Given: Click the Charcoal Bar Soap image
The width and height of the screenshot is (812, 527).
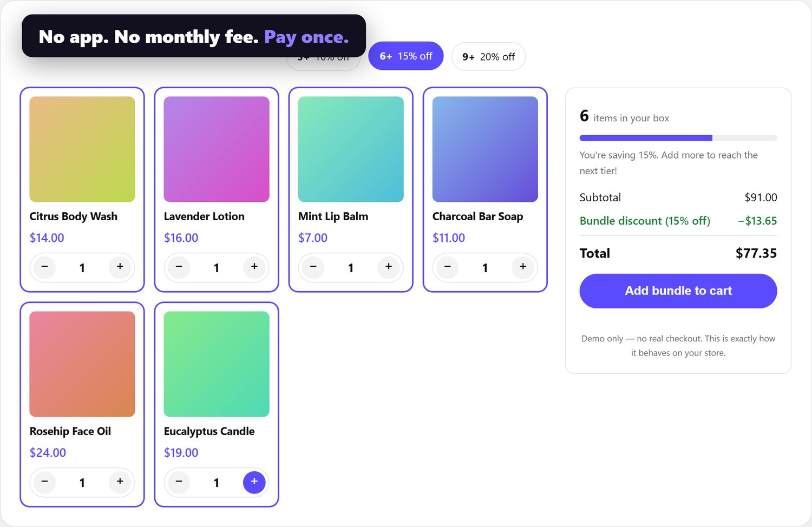Looking at the screenshot, I should pyautogui.click(x=485, y=149).
